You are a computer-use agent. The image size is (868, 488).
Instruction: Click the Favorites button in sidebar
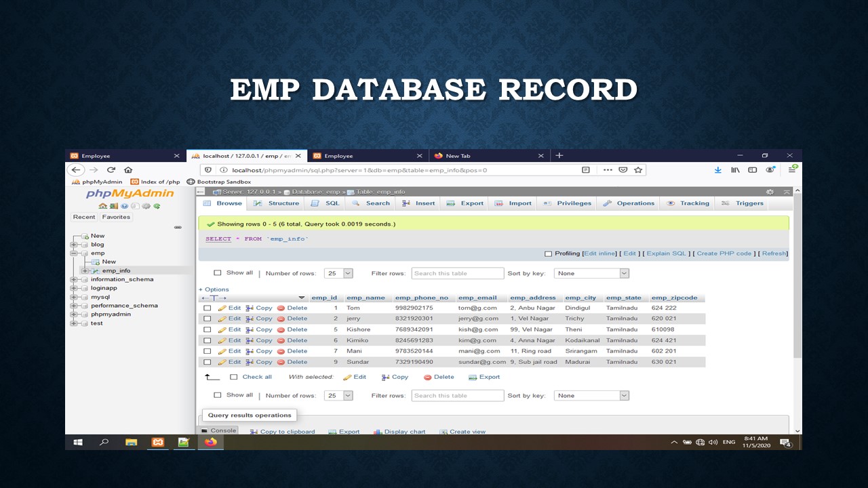117,217
